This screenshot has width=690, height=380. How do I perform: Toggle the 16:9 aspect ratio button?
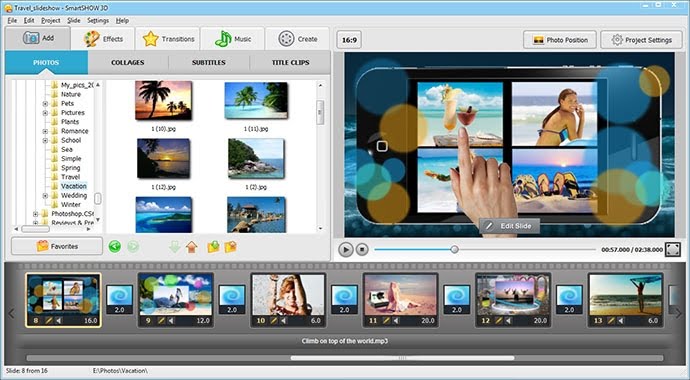click(x=349, y=40)
